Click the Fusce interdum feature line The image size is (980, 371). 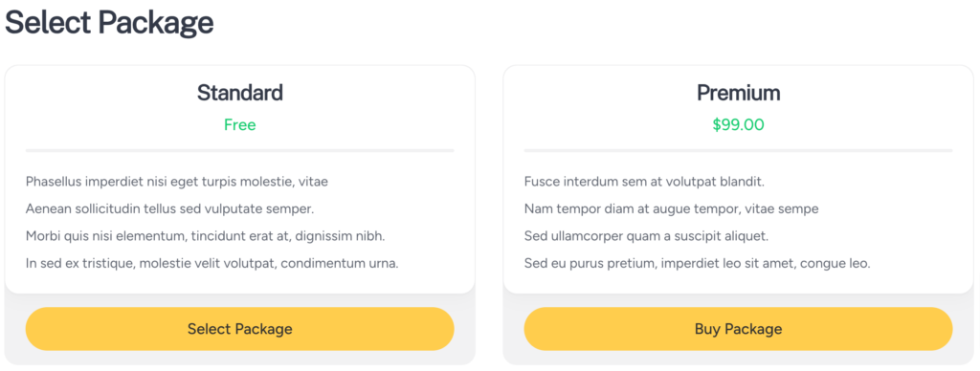[x=644, y=182]
